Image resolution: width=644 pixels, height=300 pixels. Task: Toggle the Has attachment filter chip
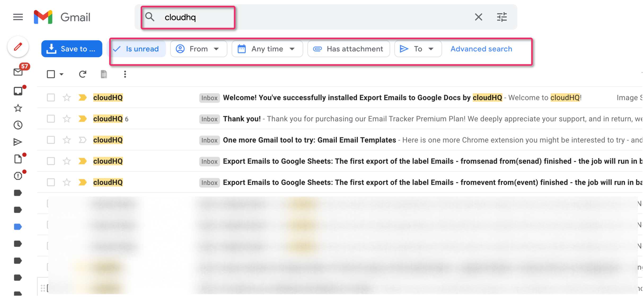[349, 49]
